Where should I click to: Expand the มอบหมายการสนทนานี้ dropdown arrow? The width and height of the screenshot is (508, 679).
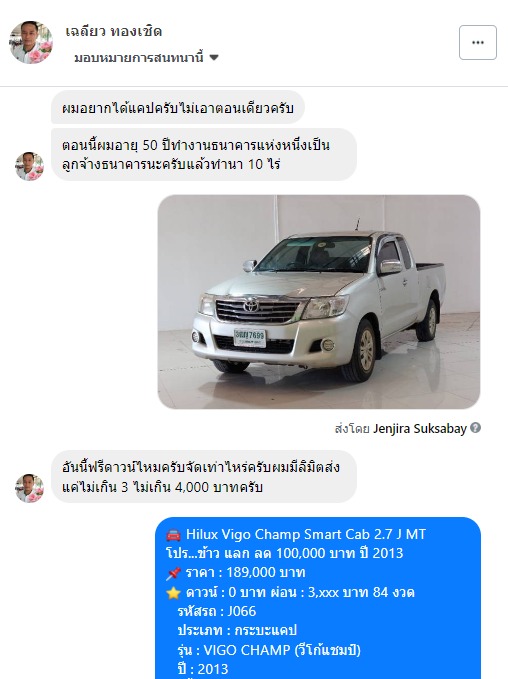pos(214,57)
